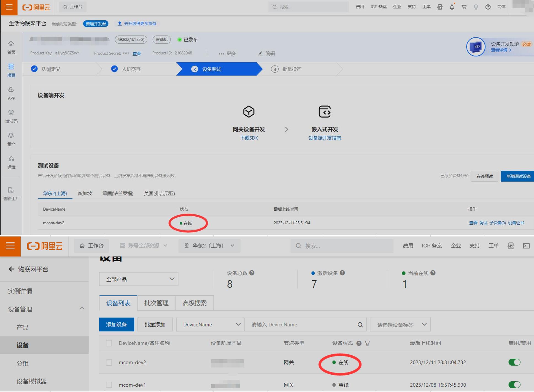Click the 添加设备 button
The image size is (534, 392).
pyautogui.click(x=117, y=325)
